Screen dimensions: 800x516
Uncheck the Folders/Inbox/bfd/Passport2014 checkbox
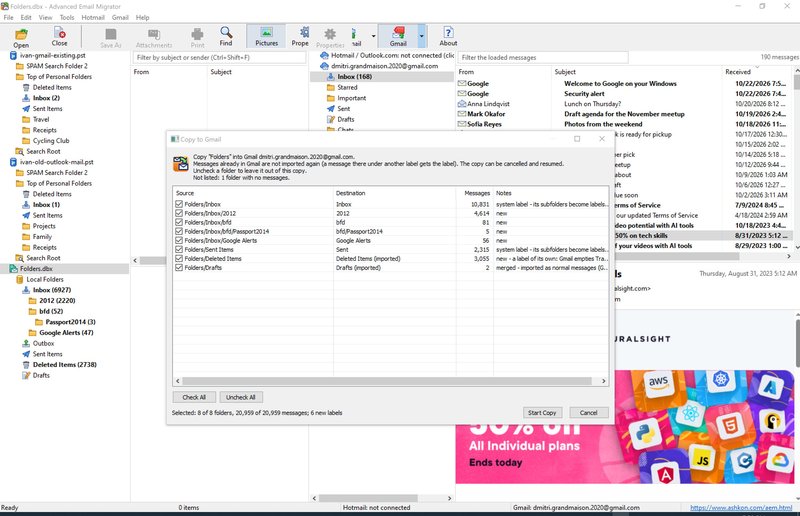(179, 231)
